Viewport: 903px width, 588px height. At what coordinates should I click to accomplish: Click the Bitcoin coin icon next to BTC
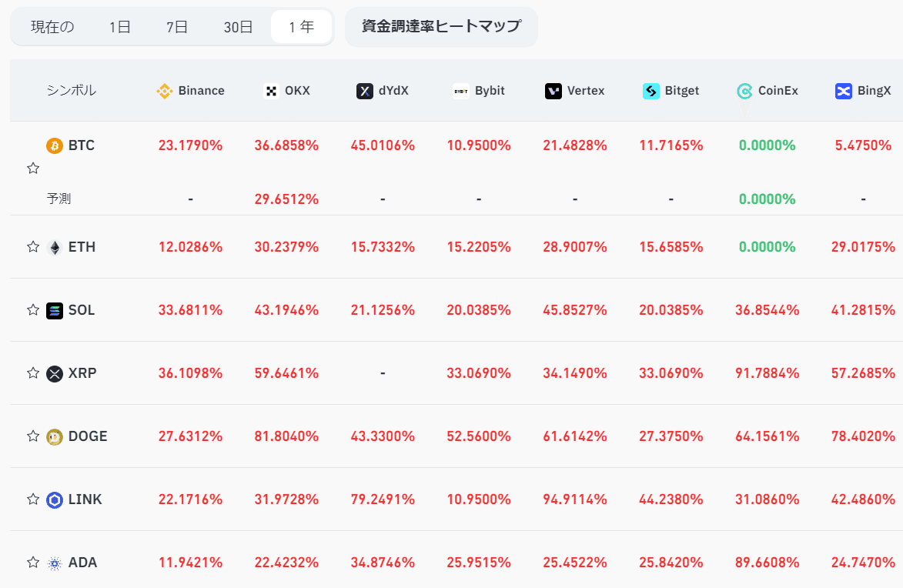click(x=54, y=145)
